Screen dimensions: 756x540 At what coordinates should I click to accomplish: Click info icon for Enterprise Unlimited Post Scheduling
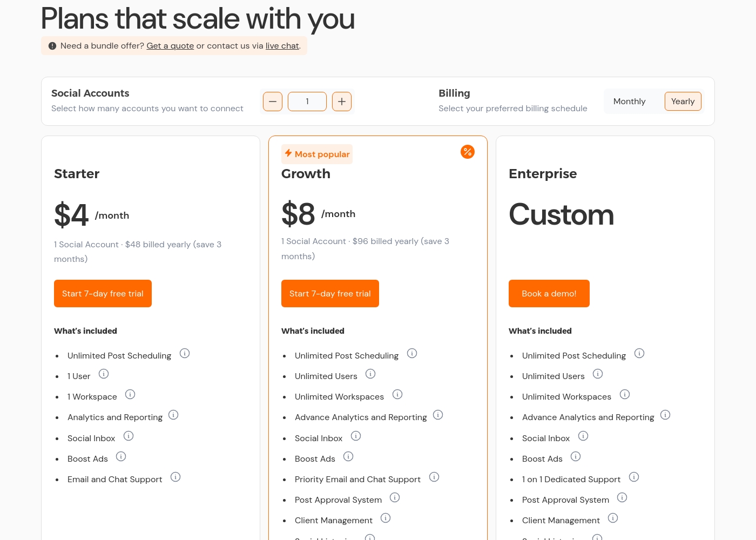(639, 353)
